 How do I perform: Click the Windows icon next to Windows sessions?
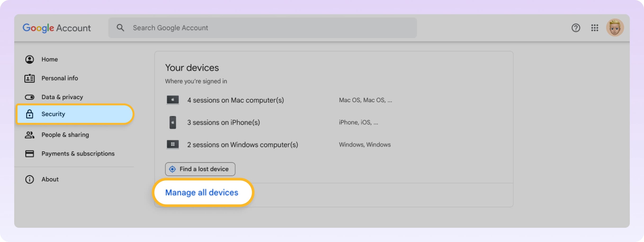coord(173,144)
